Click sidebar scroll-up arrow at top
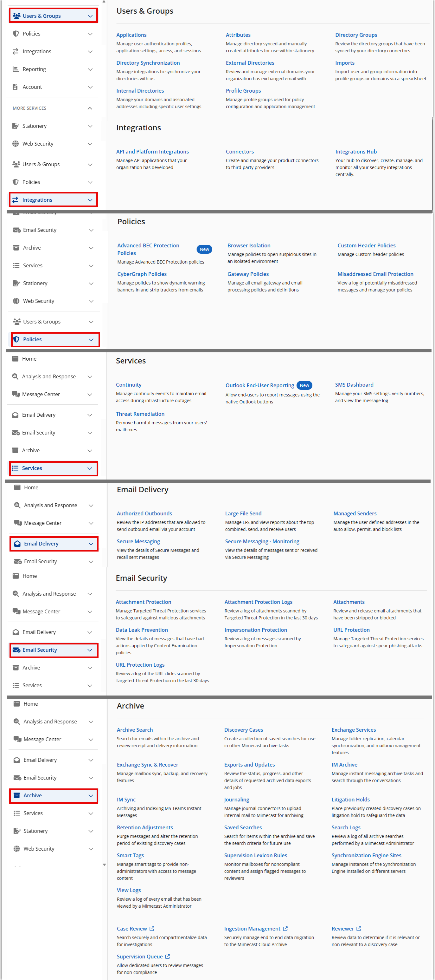The width and height of the screenshot is (435, 980). click(x=104, y=2)
